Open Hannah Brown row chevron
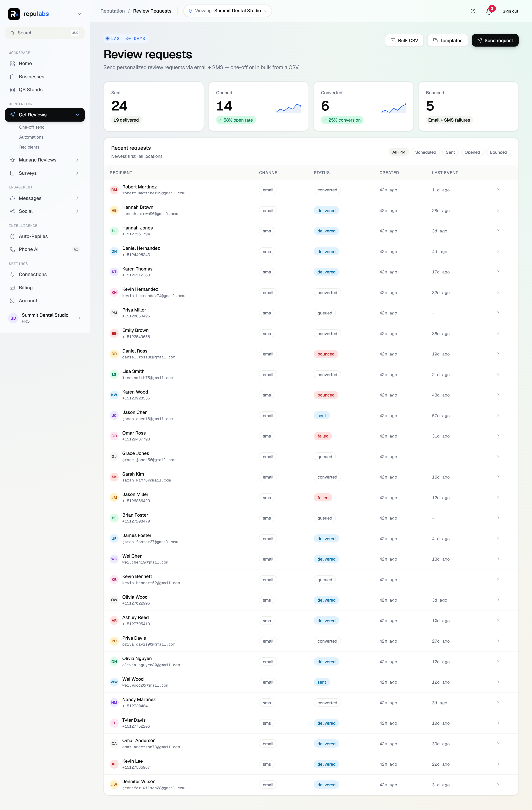532x810 pixels. pyautogui.click(x=498, y=210)
